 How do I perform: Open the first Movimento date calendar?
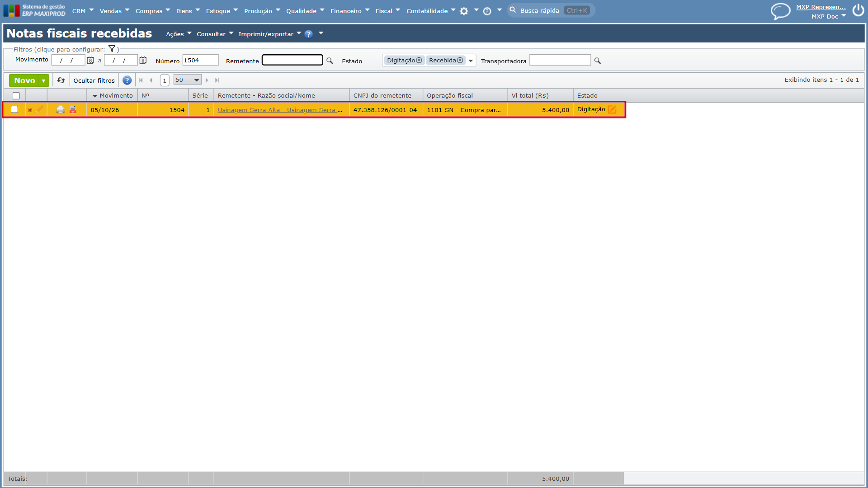click(x=90, y=60)
